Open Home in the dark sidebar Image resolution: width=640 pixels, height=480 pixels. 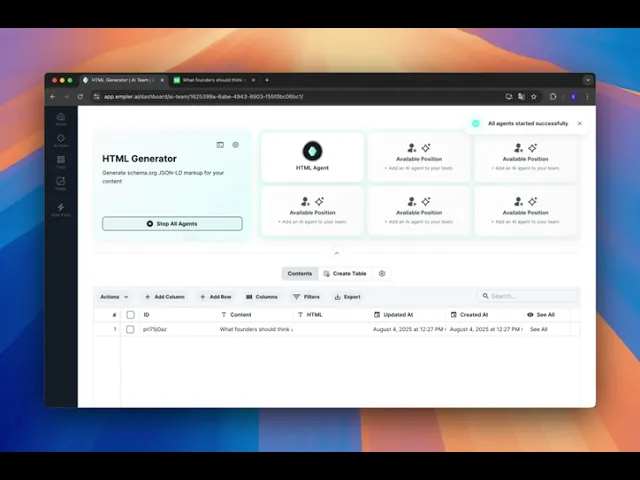point(61,119)
